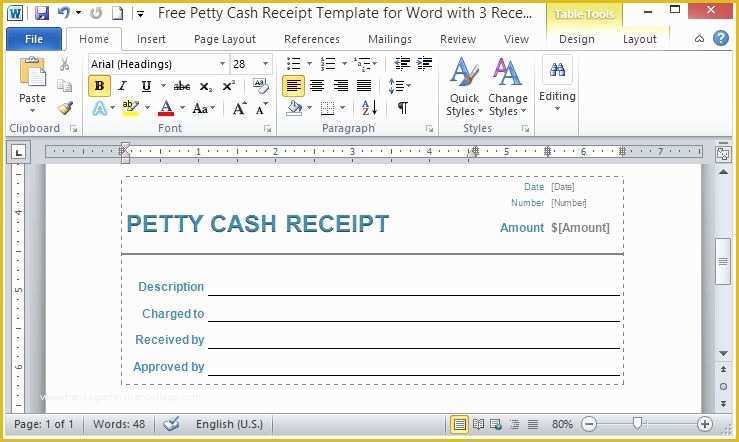This screenshot has height=442, width=739.
Task: Click multilevel list icon
Action: pyautogui.click(x=362, y=64)
